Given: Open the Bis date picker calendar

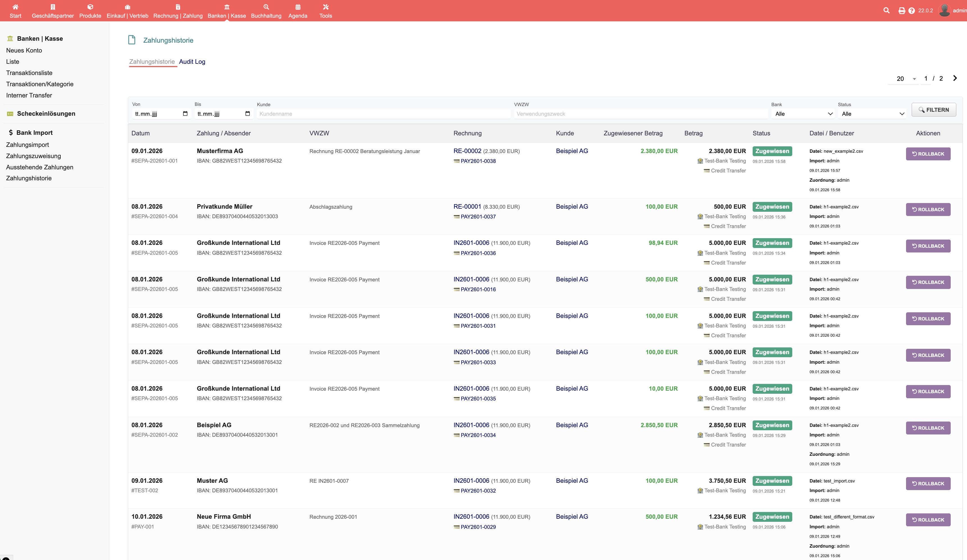Looking at the screenshot, I should coord(247,113).
